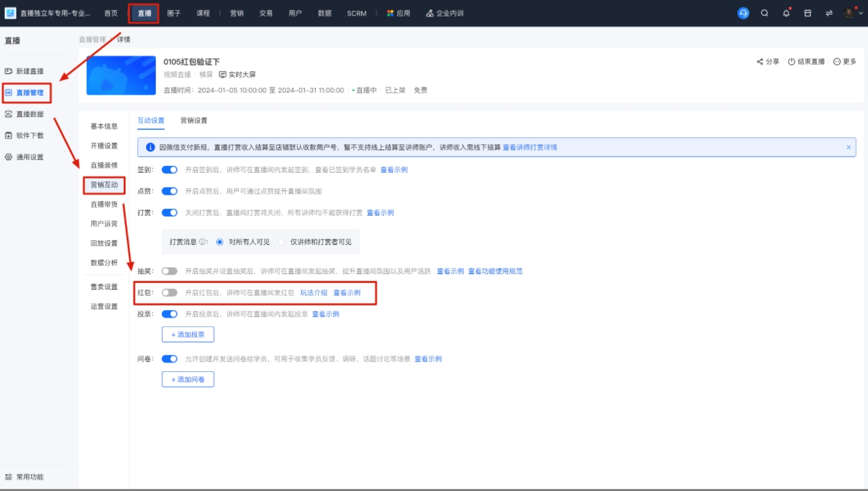
Task: Disable the 签到 toggle
Action: 169,169
